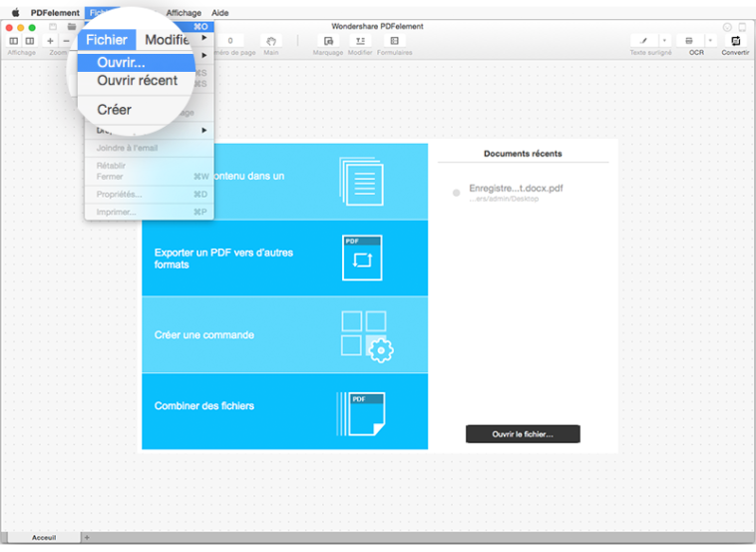Click the combined PDF pages icon
The image size is (756, 552).
361,414
